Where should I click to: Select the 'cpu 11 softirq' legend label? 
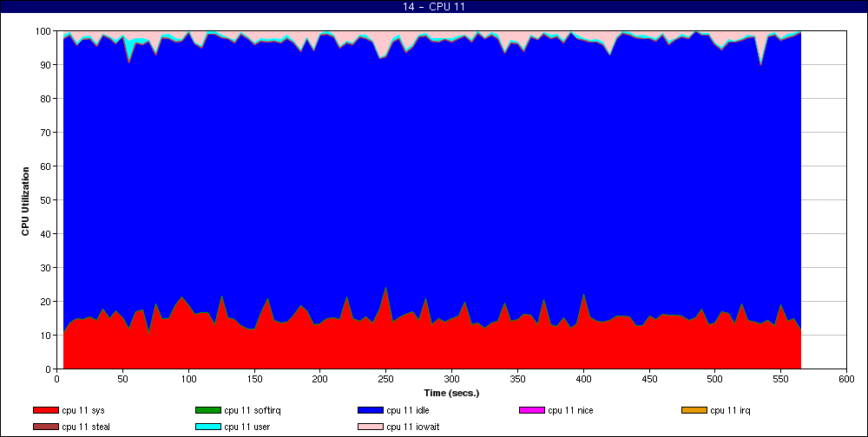pyautogui.click(x=253, y=410)
